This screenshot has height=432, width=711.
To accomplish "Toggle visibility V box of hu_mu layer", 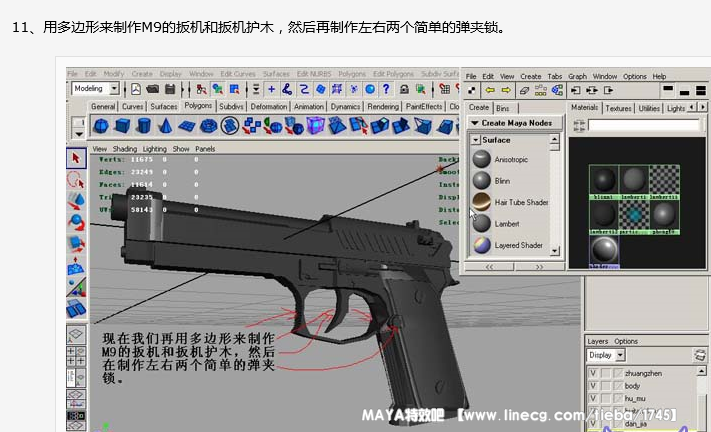I will [593, 398].
